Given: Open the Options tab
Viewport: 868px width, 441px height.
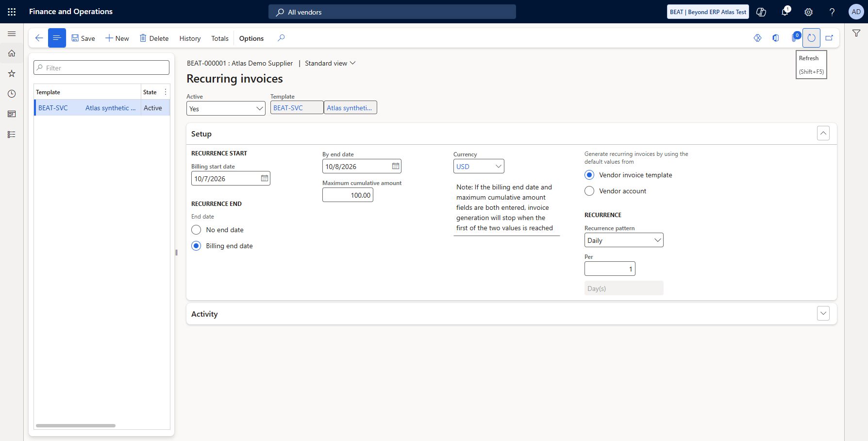Looking at the screenshot, I should point(251,38).
